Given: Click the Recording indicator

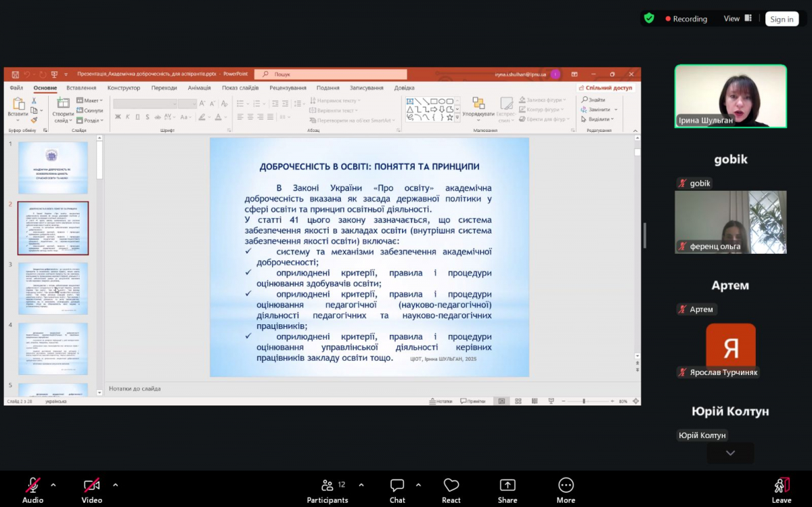Looking at the screenshot, I should click(x=686, y=19).
